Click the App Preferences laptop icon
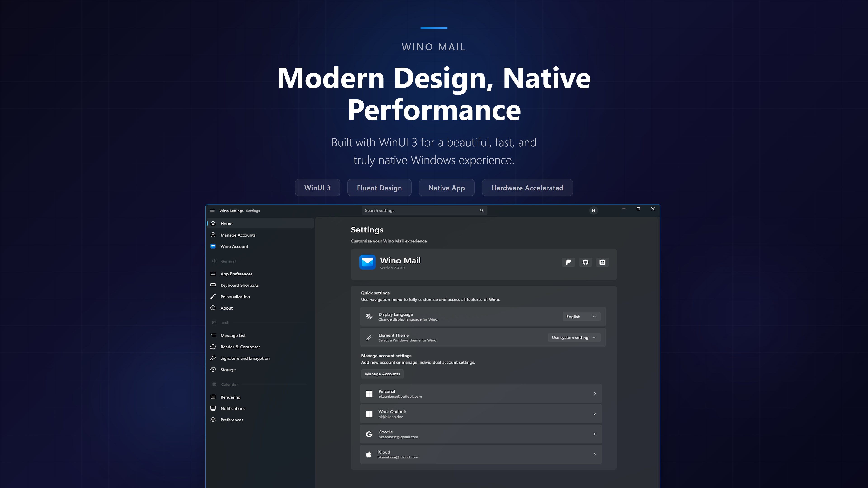This screenshot has width=868, height=488. (x=213, y=273)
